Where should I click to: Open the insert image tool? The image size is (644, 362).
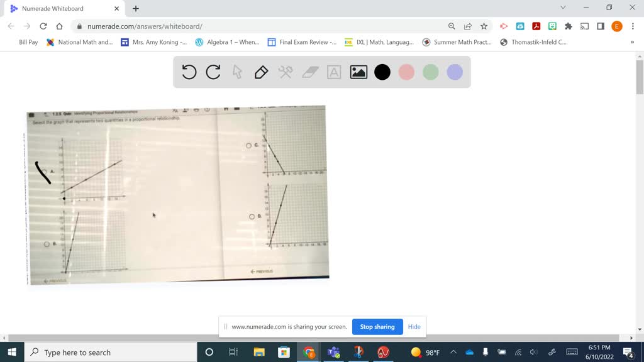click(357, 72)
